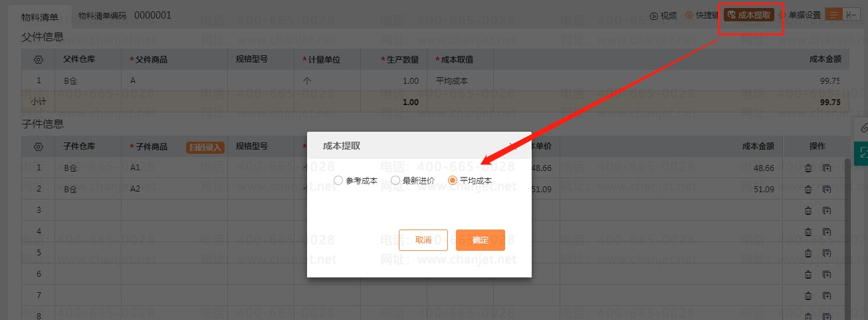Image resolution: width=868 pixels, height=320 pixels.
Task: Switch to the 物料清单 tab
Action: pyautogui.click(x=40, y=18)
